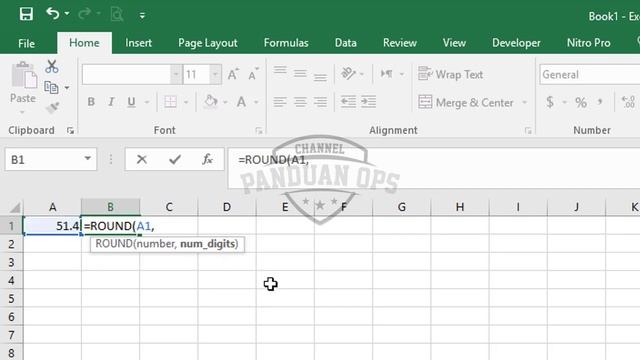Screen dimensions: 640x360
Task: Open the Review ribbon tab
Action: click(400, 43)
